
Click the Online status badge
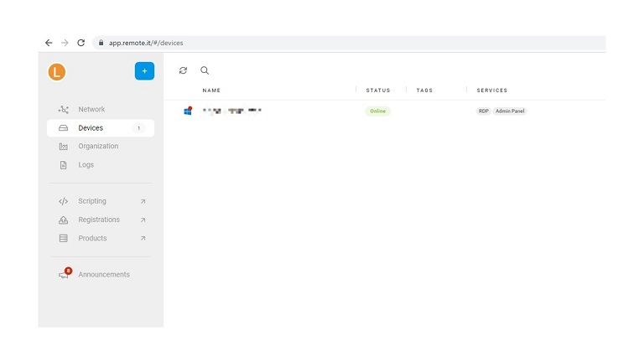point(377,111)
